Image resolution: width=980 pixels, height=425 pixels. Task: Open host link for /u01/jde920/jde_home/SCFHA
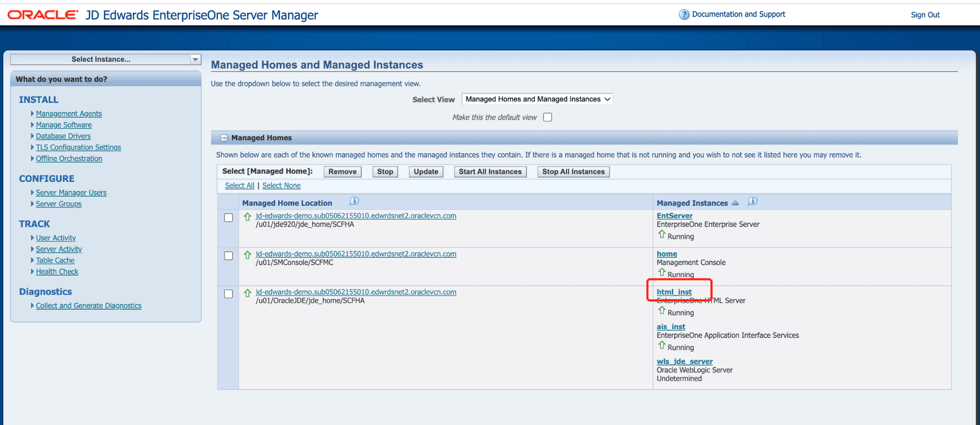pos(356,216)
